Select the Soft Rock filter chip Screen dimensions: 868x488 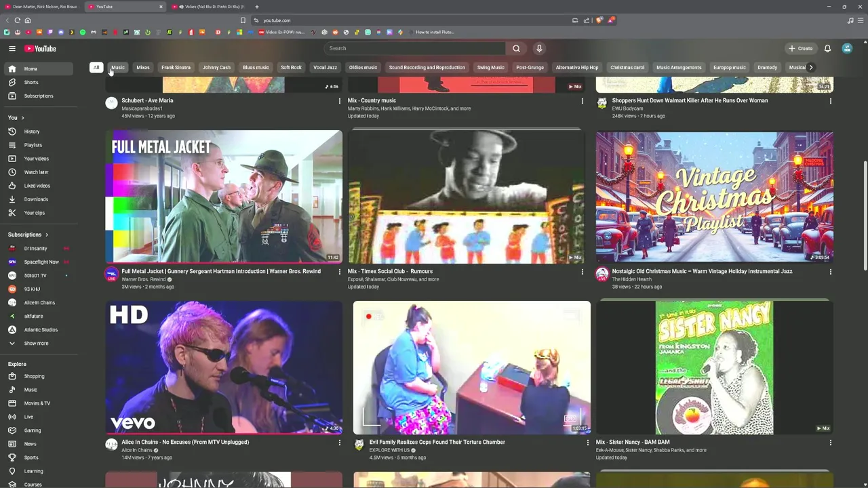pos(291,67)
